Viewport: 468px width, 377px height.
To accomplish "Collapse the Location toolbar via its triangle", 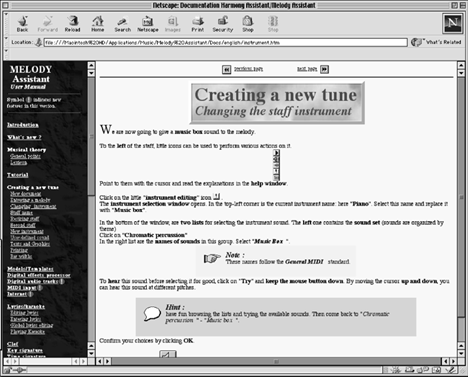I will pyautogui.click(x=6, y=38).
